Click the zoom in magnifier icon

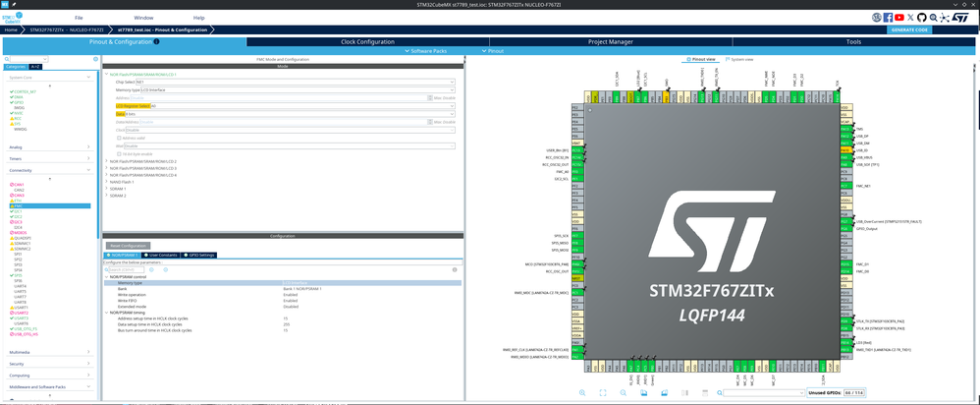(x=581, y=392)
